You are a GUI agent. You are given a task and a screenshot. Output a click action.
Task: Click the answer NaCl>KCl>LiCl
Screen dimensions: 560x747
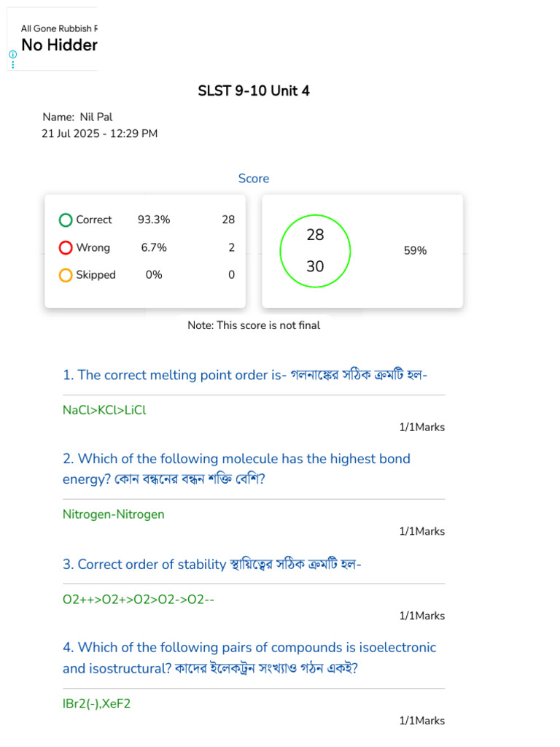click(x=104, y=410)
